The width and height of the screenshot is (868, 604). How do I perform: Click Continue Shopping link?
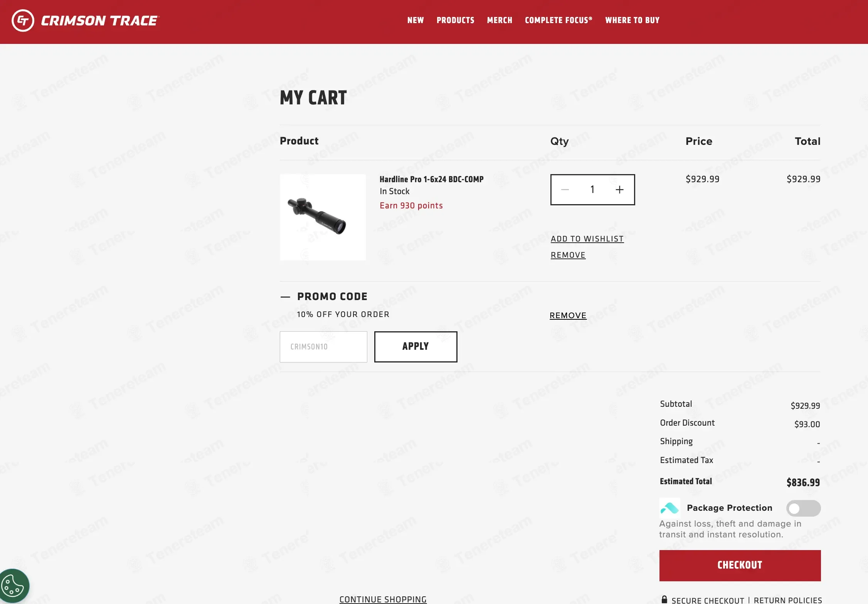point(383,599)
